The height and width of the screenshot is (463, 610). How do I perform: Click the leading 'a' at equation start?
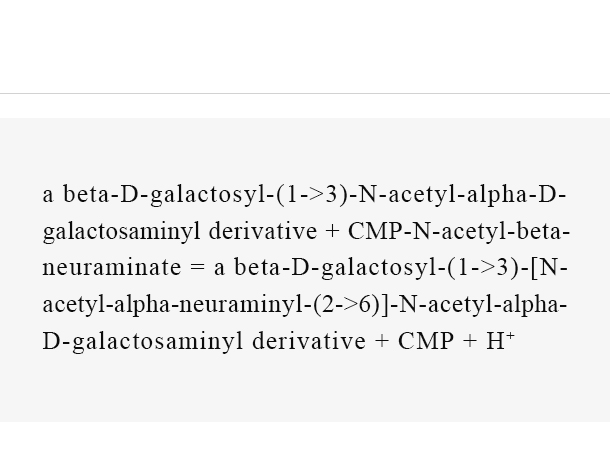[47, 195]
